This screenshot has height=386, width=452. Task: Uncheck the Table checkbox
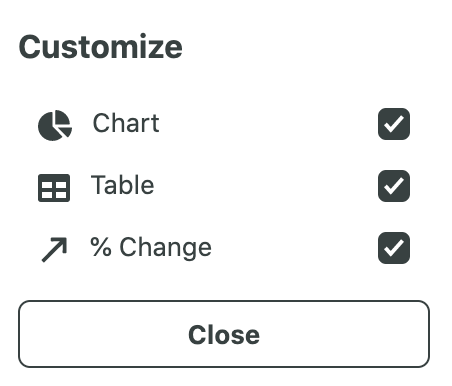tap(394, 186)
